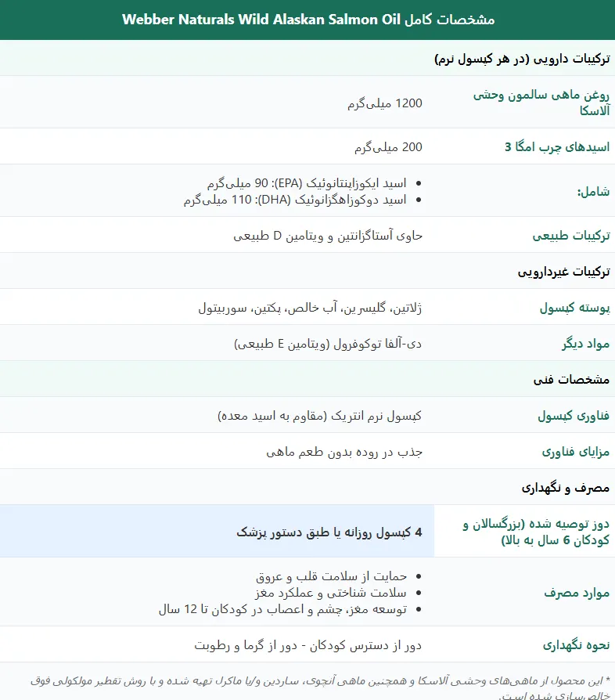Select the موارد مصرف label
615x700 pixels.
pos(577,593)
